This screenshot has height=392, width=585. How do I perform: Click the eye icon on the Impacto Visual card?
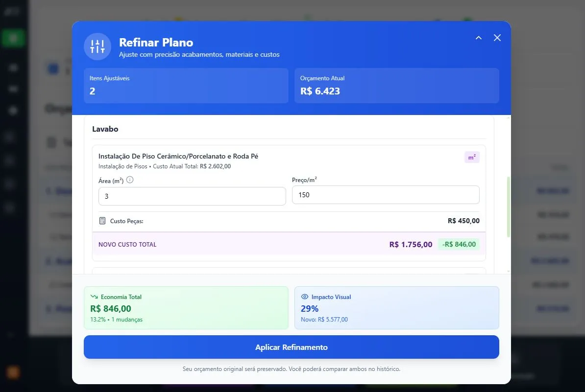305,297
